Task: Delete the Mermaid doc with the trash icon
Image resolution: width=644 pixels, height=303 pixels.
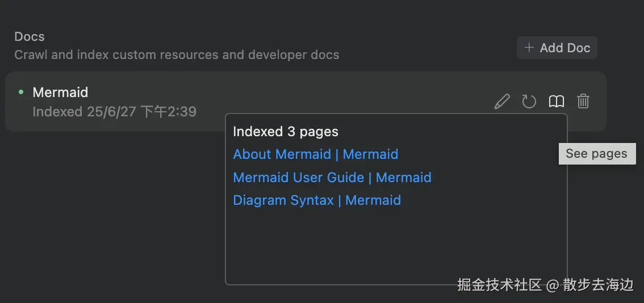Action: (x=583, y=102)
